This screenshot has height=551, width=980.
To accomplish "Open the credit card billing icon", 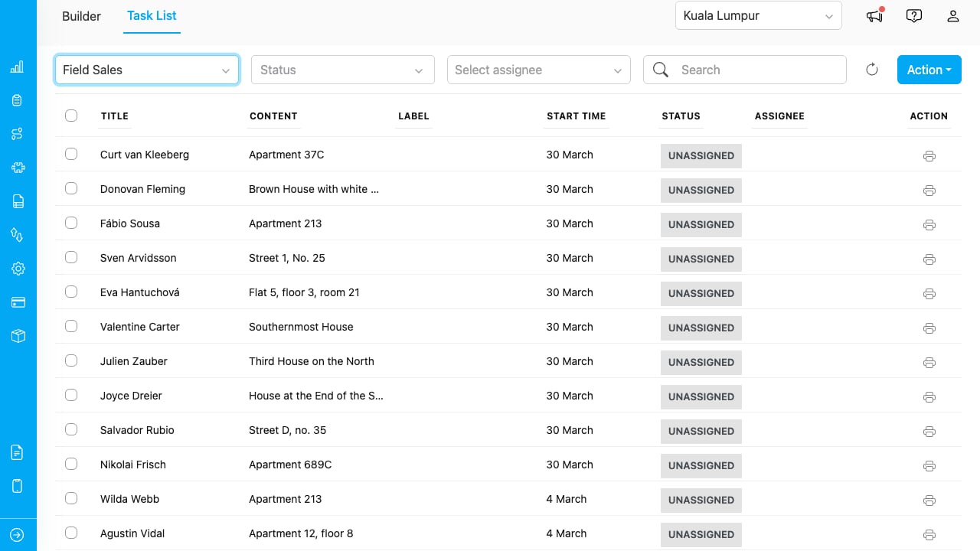I will (18, 302).
